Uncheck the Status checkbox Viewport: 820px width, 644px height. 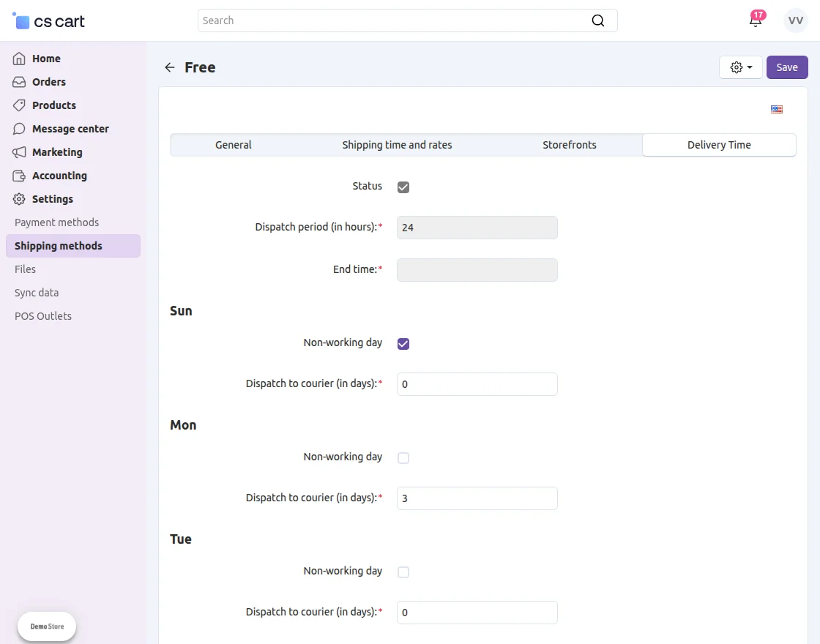[x=403, y=187]
